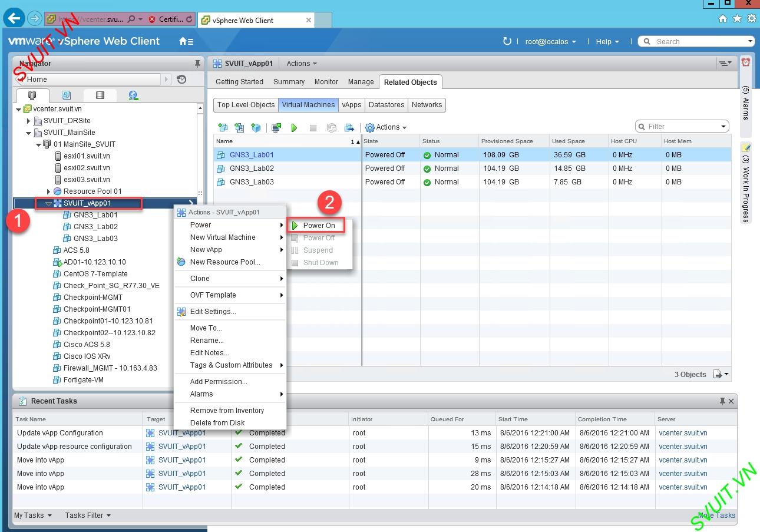Show the Datastores related objects
Viewport: 760px width, 532px height.
click(386, 105)
